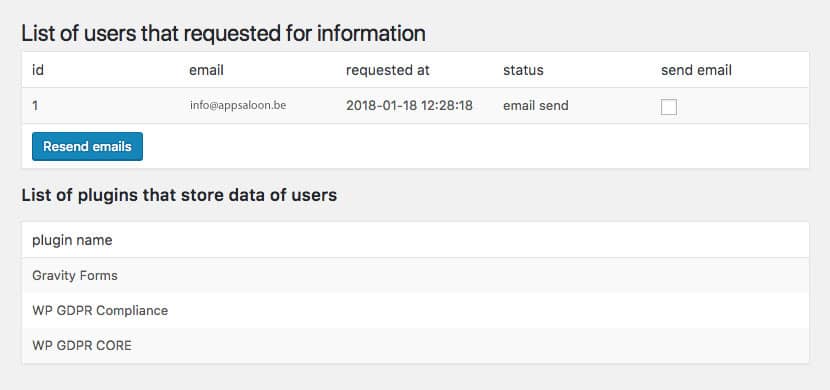The width and height of the screenshot is (830, 390).
Task: Select the WP GDPR CORE plugin row
Action: click(416, 346)
